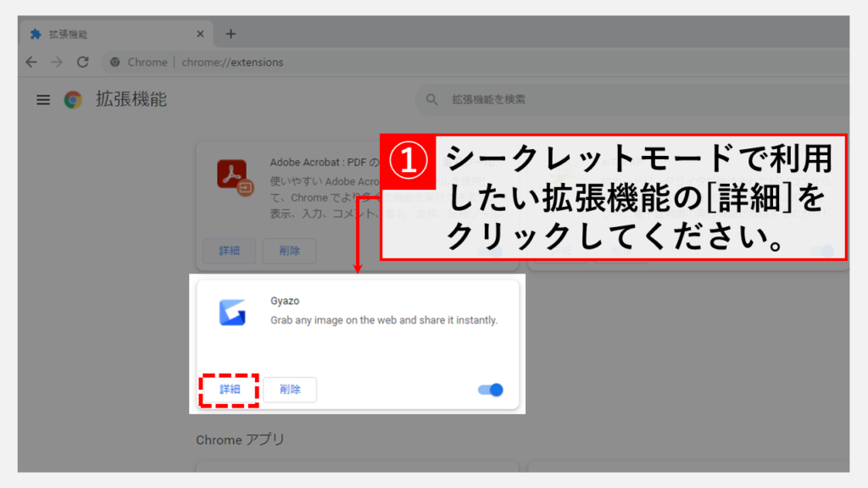Go back with the browser back arrow

coord(31,62)
